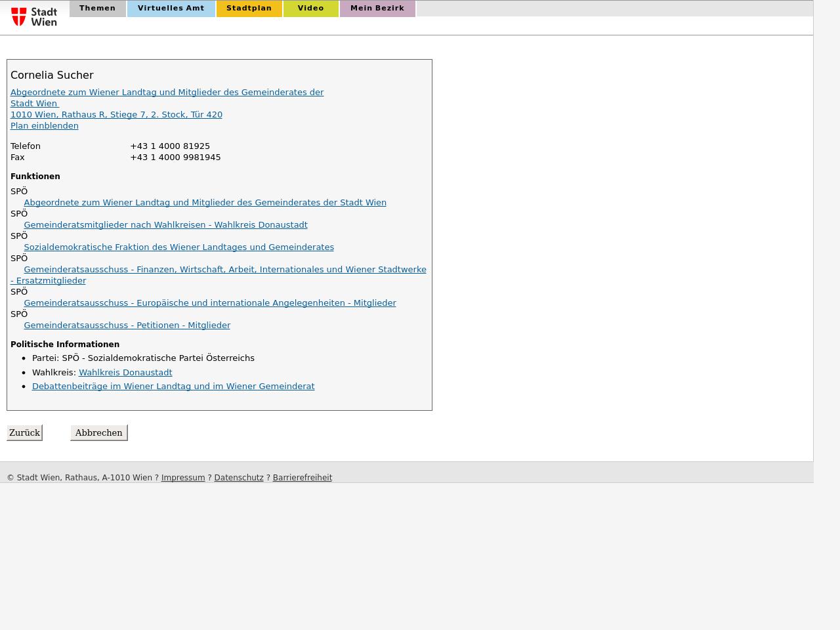Open the Virtuelles Amt tab
The height and width of the screenshot is (630, 840).
coord(171,9)
